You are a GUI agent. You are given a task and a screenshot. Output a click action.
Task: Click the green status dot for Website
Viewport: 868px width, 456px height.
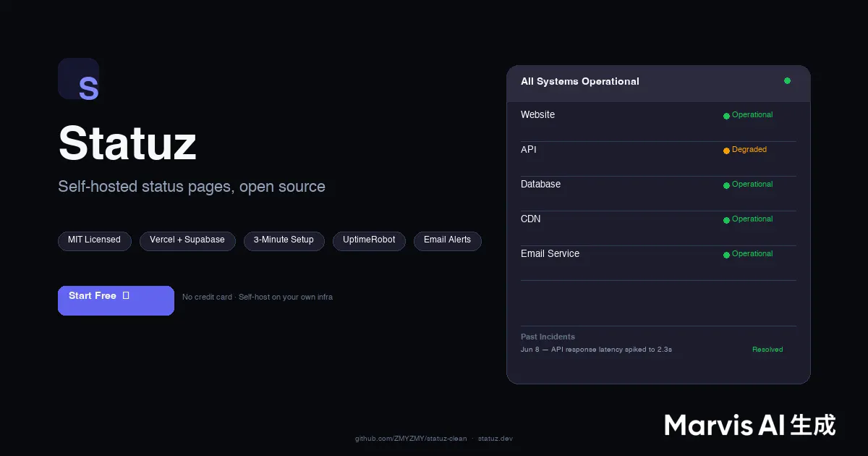[x=726, y=116]
